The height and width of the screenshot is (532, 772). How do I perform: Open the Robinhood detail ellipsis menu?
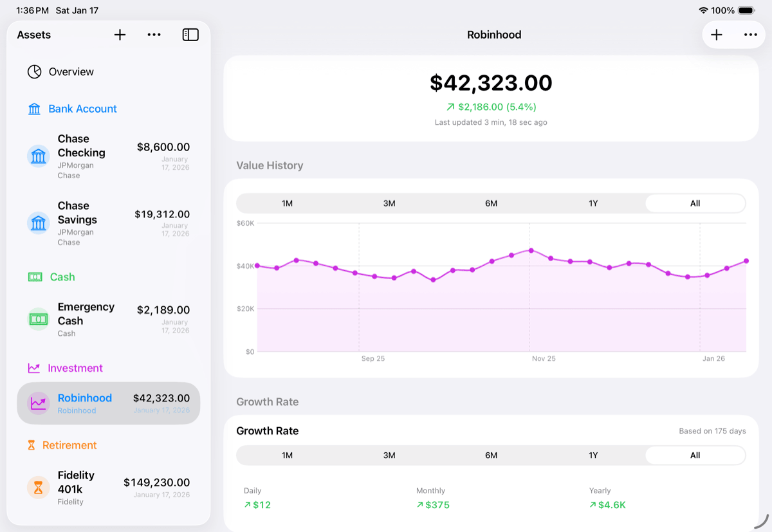tap(750, 35)
